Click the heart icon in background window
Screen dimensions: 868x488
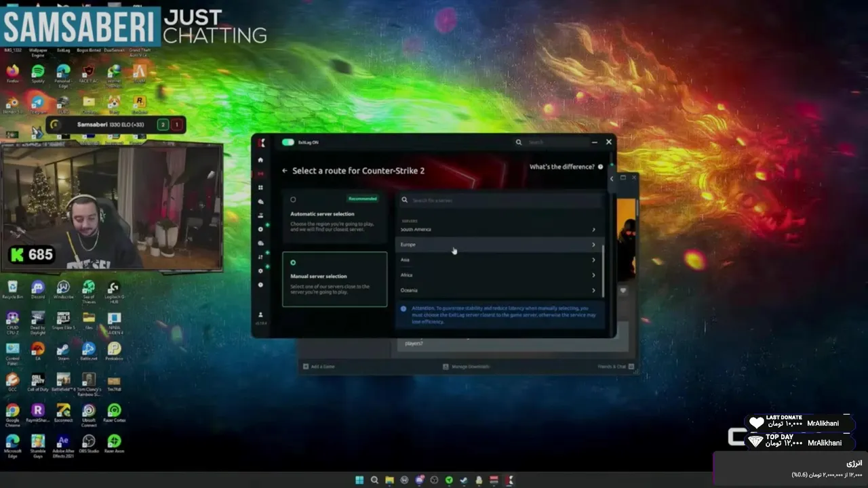[623, 290]
